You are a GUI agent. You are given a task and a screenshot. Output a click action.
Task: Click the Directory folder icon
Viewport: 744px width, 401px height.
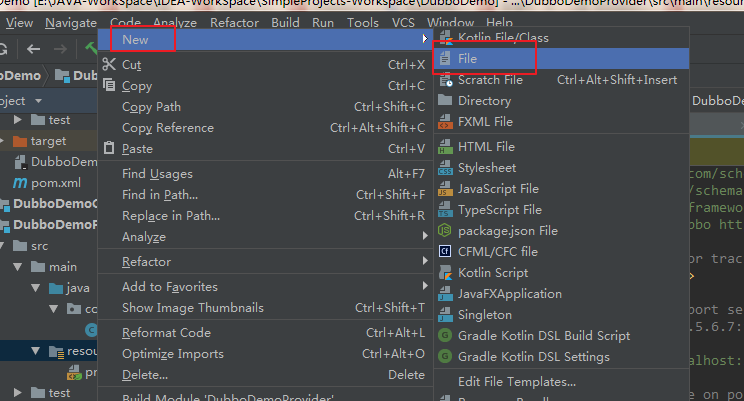coord(445,100)
